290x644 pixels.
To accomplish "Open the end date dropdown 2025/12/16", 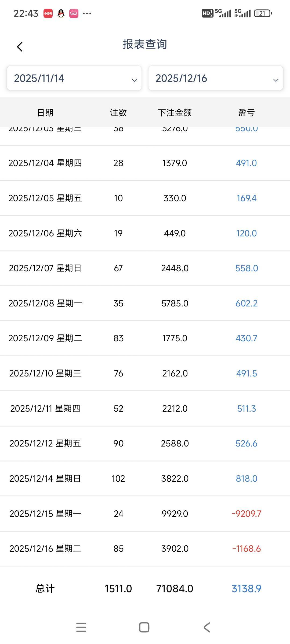I will pos(215,78).
